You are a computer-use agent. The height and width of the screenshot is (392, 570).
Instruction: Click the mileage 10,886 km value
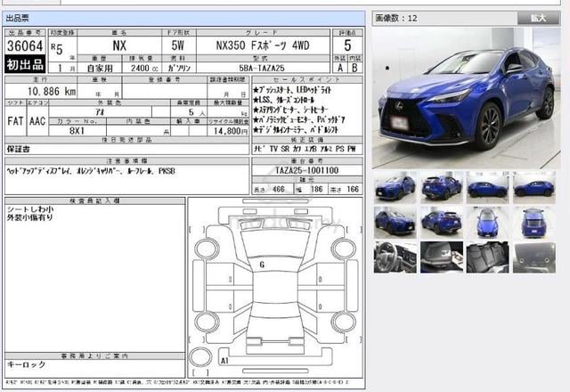click(52, 91)
